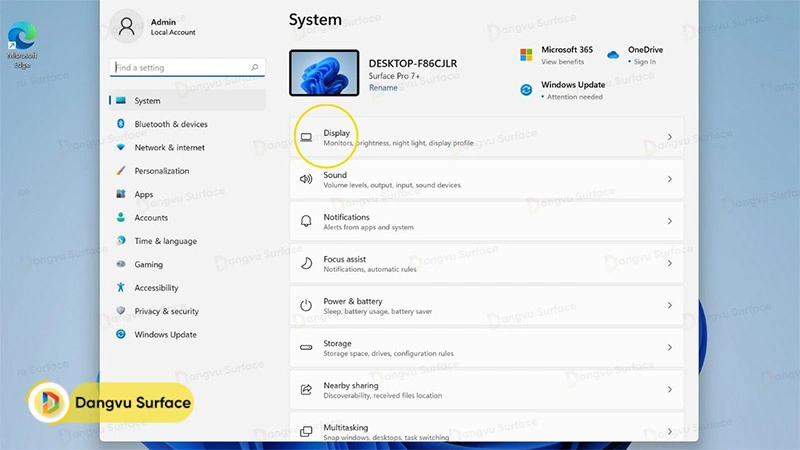Click the Nearby sharing icon
The width and height of the screenshot is (800, 450).
pyautogui.click(x=306, y=389)
